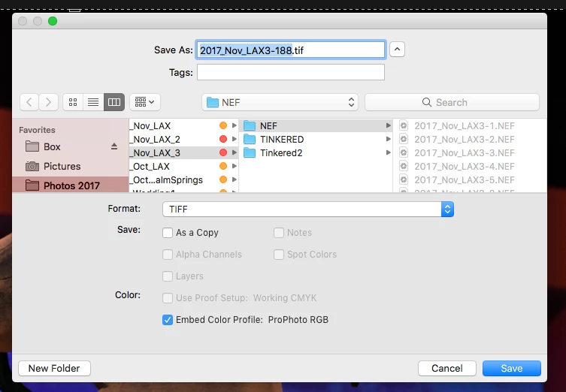Expand _Nov_LAX_2 folder arrow
This screenshot has height=392, width=566.
[235, 139]
